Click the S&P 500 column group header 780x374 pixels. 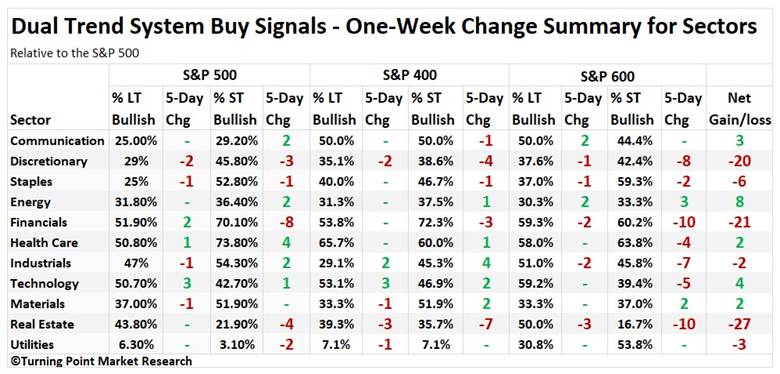pos(209,76)
